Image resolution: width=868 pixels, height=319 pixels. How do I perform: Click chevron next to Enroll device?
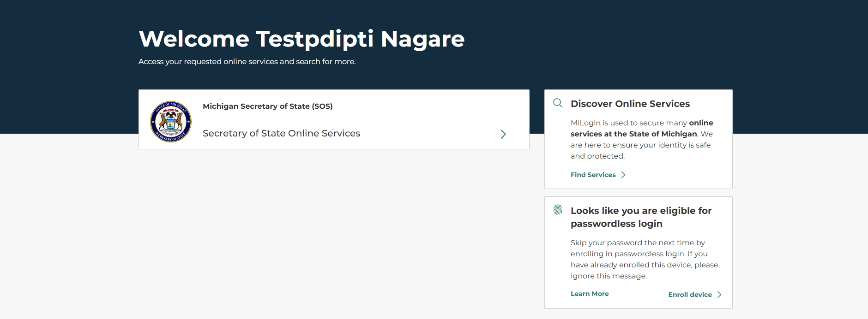[x=719, y=295]
